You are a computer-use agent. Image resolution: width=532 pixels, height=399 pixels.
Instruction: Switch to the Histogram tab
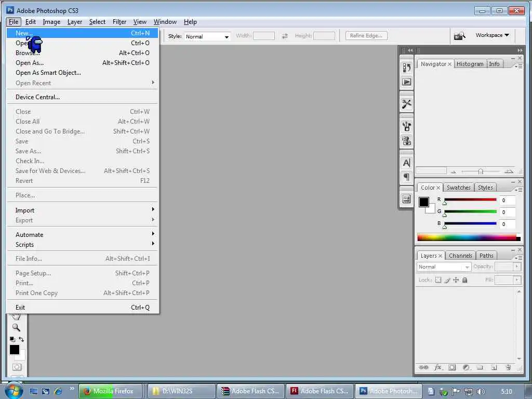click(470, 64)
